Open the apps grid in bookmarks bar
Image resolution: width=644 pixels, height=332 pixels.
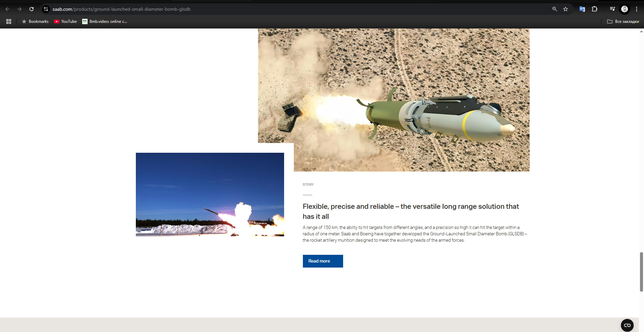(x=9, y=21)
